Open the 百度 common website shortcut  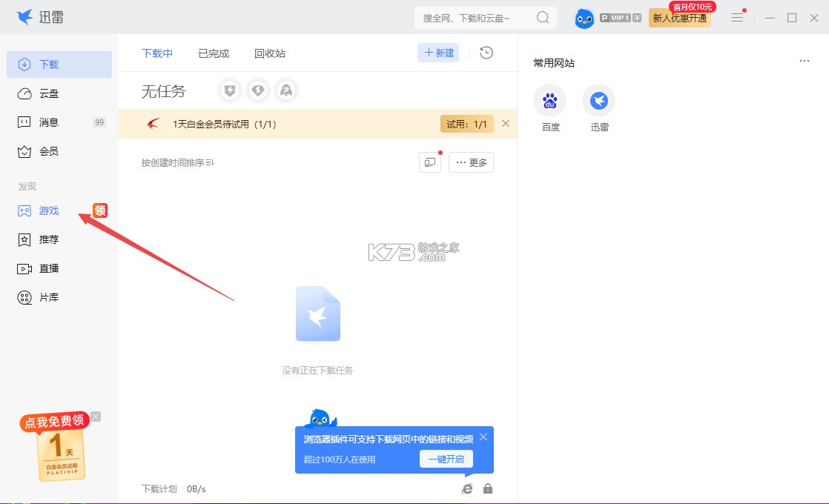550,109
